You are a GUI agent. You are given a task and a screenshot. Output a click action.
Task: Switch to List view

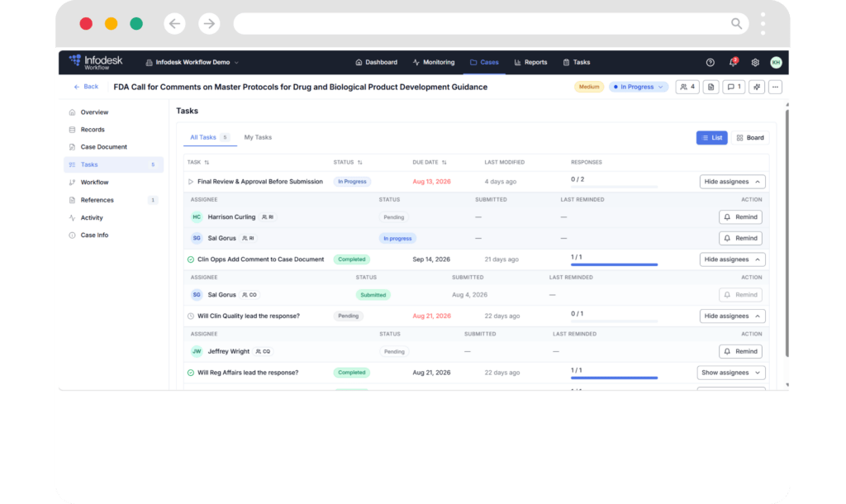(x=711, y=138)
